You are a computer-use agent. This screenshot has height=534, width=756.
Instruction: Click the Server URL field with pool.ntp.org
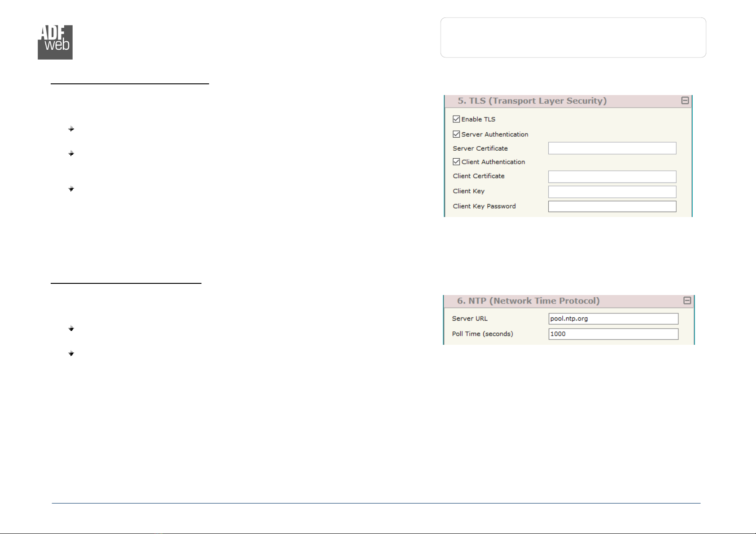coord(614,319)
